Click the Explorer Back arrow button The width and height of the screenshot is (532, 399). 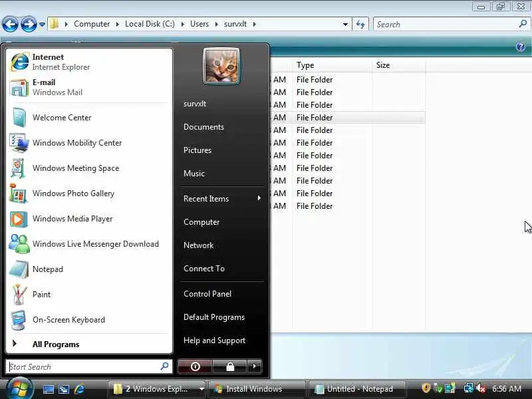tap(10, 25)
